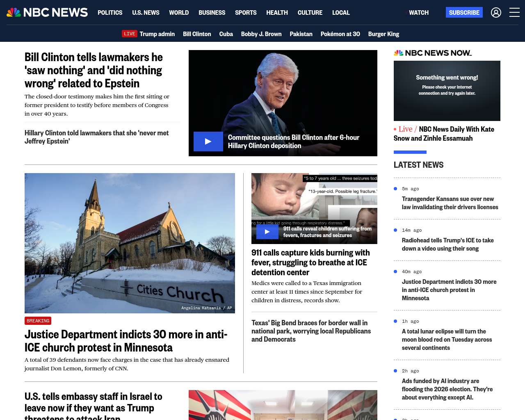Click the NBC News Now video player

[x=447, y=91]
